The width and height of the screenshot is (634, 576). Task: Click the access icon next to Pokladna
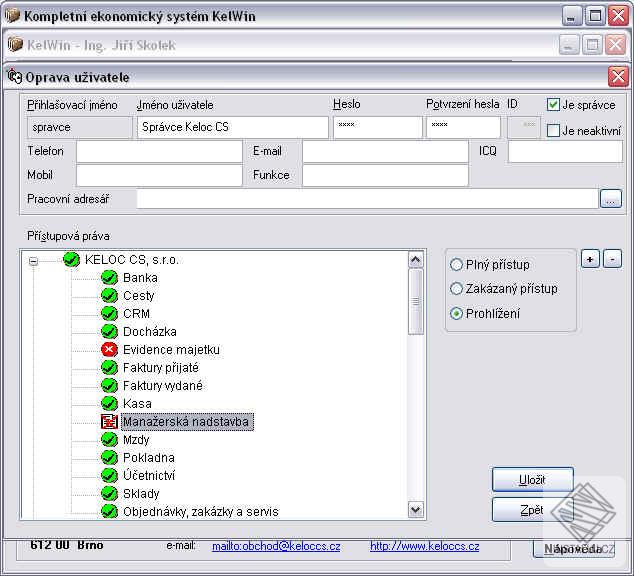click(x=109, y=458)
